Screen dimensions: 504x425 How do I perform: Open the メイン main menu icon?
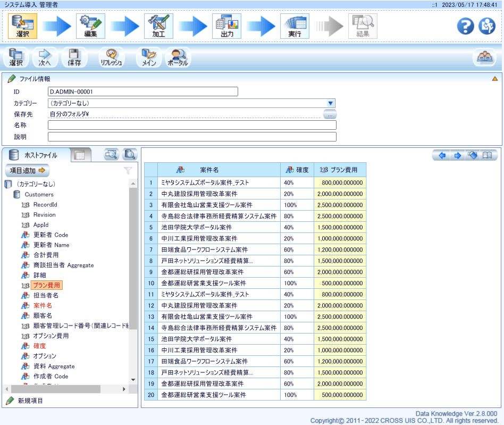coord(148,57)
